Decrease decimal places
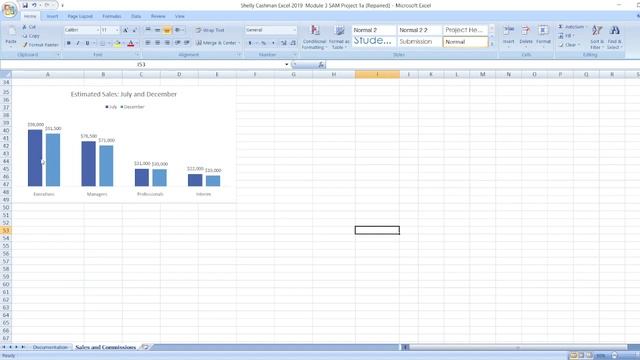Image resolution: width=640 pixels, height=360 pixels. [x=293, y=43]
